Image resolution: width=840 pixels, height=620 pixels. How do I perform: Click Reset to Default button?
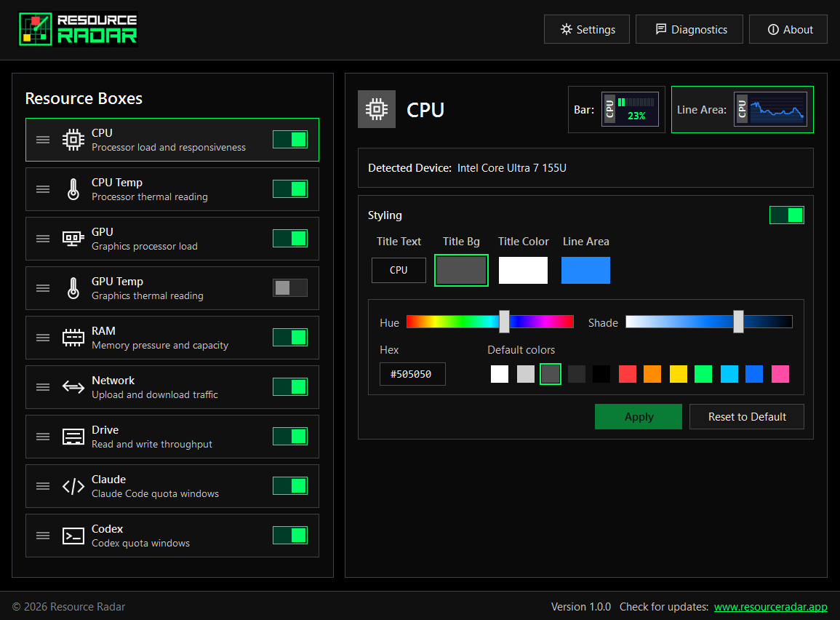pyautogui.click(x=747, y=416)
